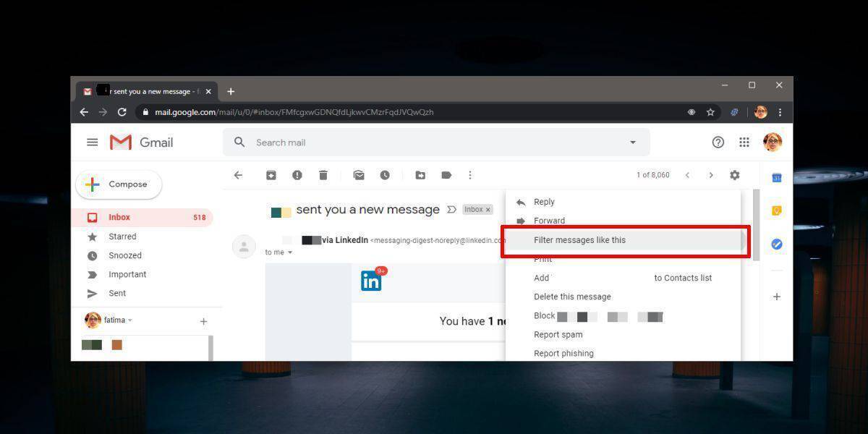
Task: Delete conversation with trash icon
Action: (323, 175)
